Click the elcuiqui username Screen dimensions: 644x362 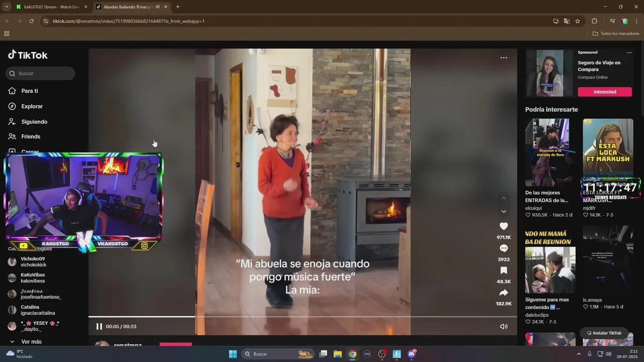(534, 207)
